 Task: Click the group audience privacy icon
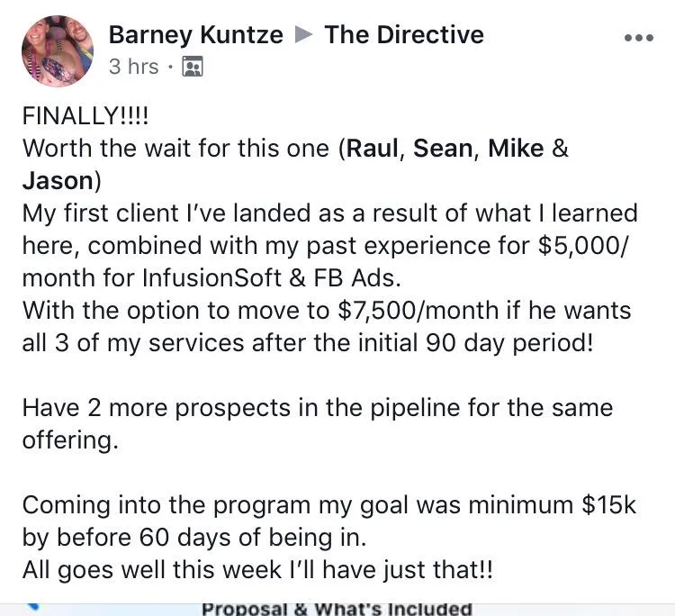point(192,67)
